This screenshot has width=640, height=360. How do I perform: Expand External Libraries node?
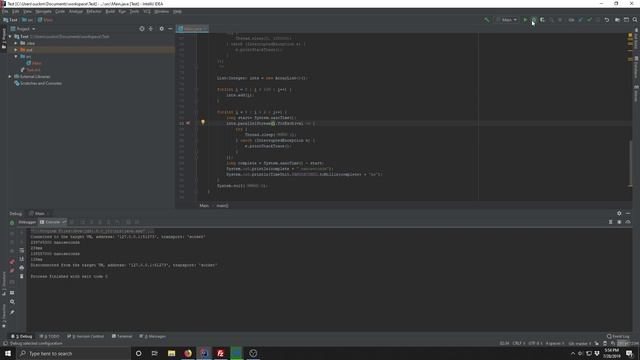pos(10,76)
